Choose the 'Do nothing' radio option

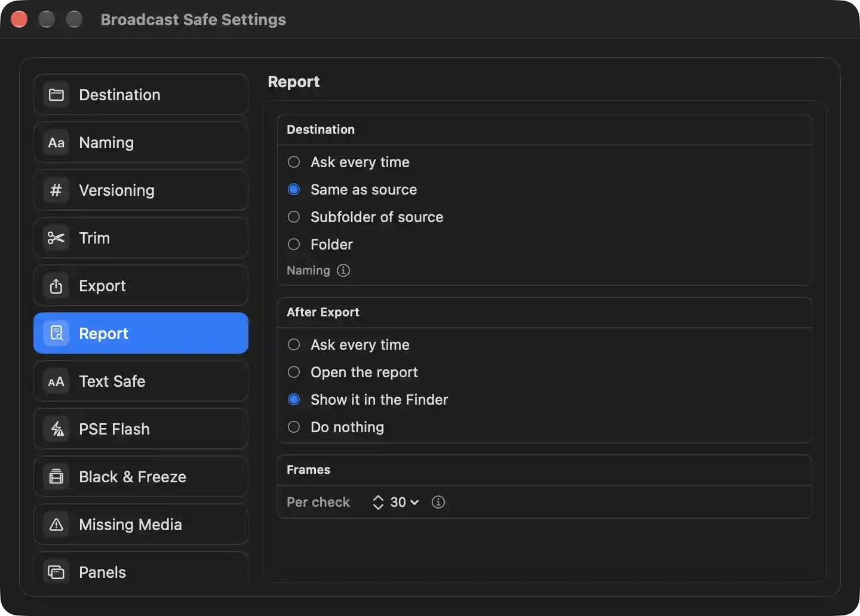[294, 427]
